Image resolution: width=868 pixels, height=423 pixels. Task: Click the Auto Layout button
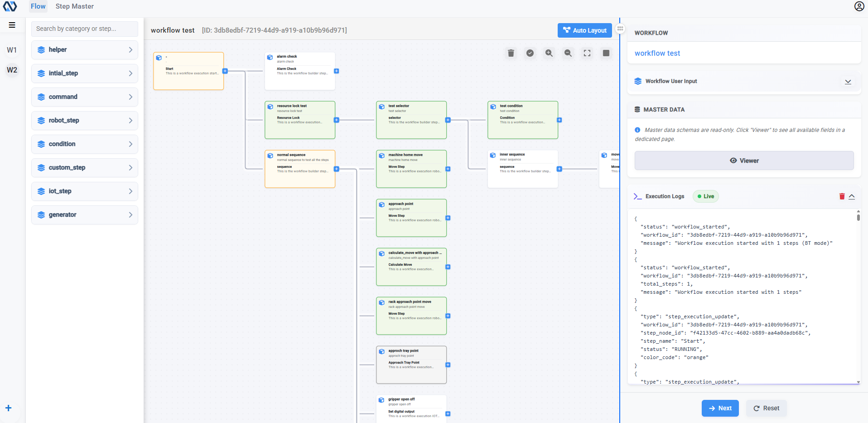(585, 30)
